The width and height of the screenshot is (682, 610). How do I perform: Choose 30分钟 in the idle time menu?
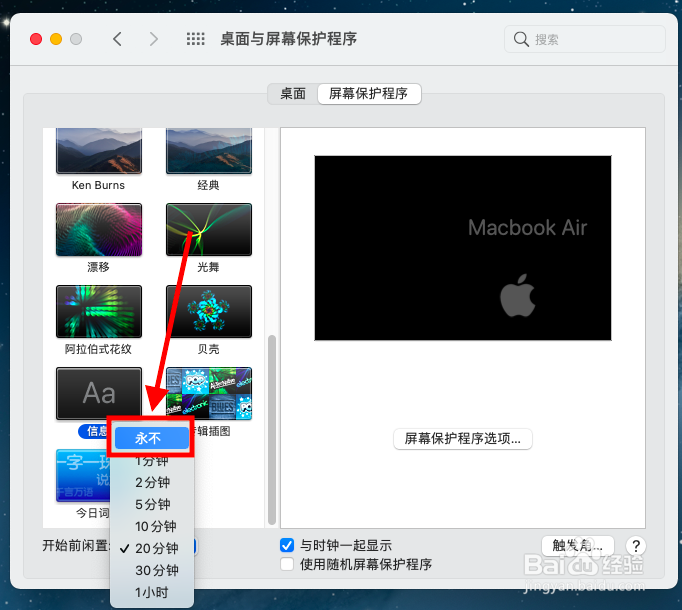(x=152, y=570)
